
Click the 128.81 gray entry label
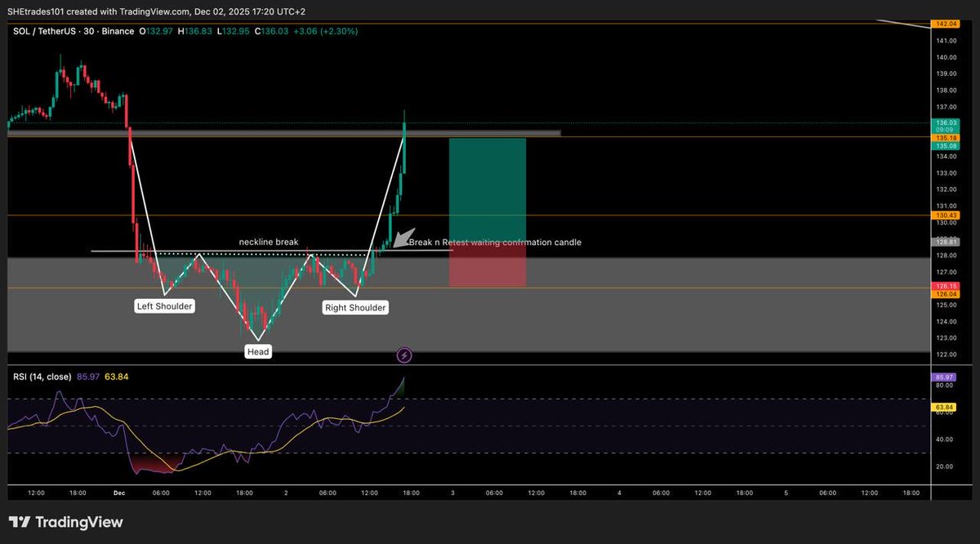[945, 242]
